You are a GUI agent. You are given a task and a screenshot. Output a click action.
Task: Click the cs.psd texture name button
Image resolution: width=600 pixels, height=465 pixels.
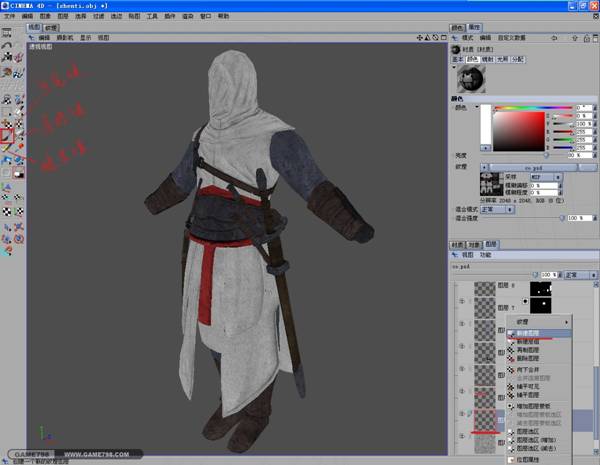pos(535,166)
